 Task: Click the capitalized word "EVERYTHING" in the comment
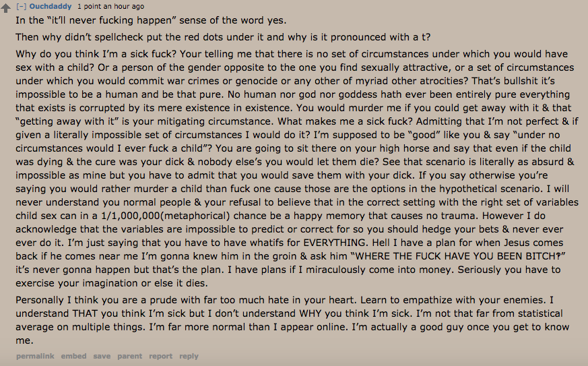coord(335,243)
